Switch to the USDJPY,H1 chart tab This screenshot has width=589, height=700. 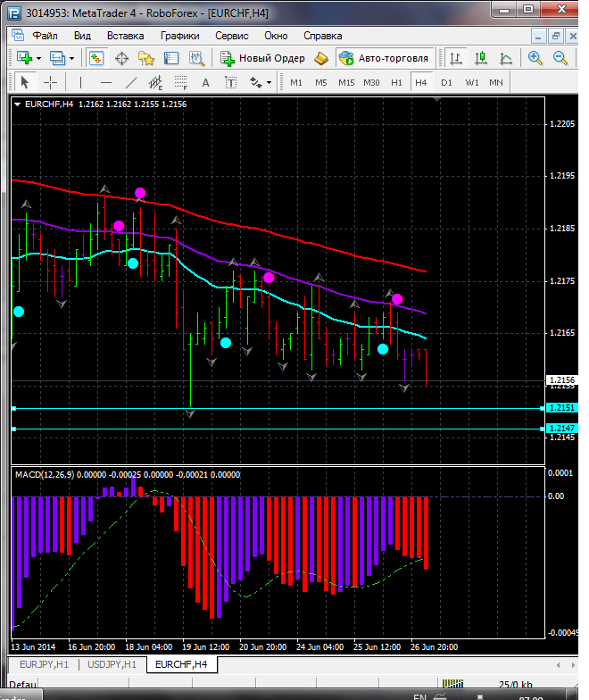[112, 664]
